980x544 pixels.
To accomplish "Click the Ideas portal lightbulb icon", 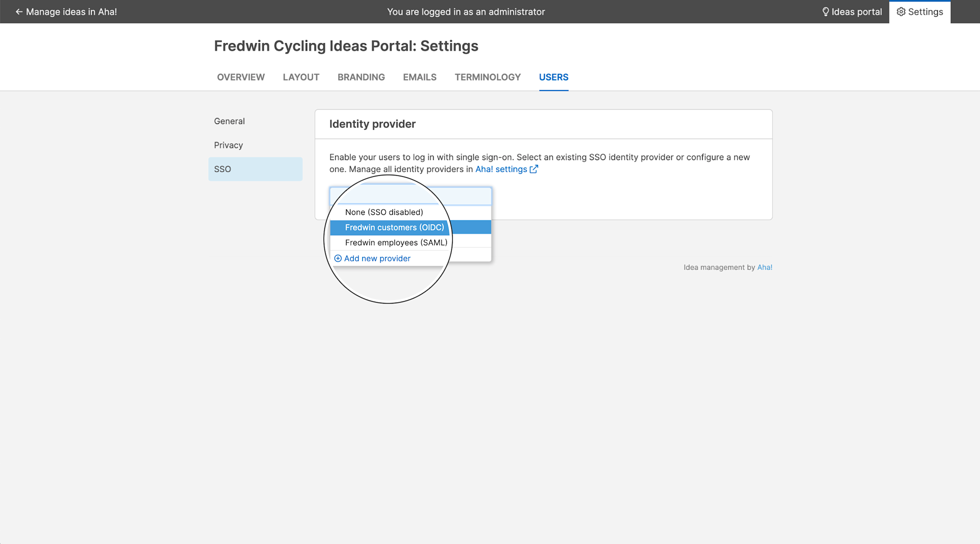I will coord(825,12).
